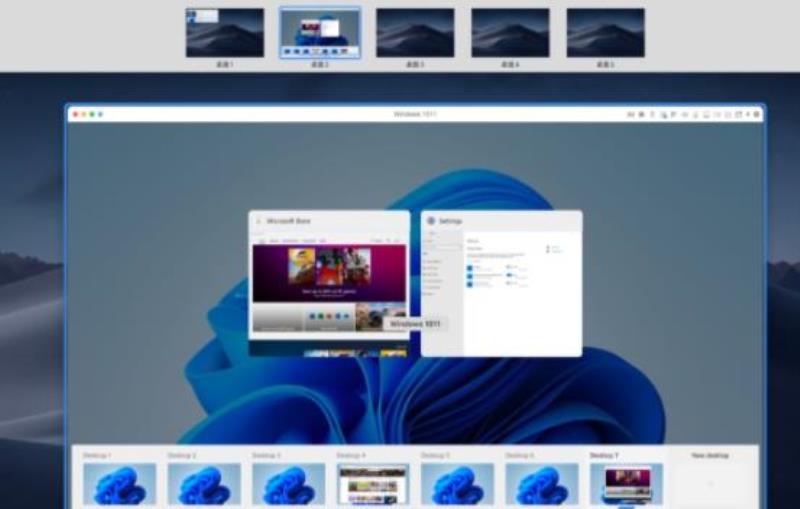Viewport: 800px width, 509px height.
Task: Switch to macOS space 桌面 3 thumbnail
Action: 415,33
